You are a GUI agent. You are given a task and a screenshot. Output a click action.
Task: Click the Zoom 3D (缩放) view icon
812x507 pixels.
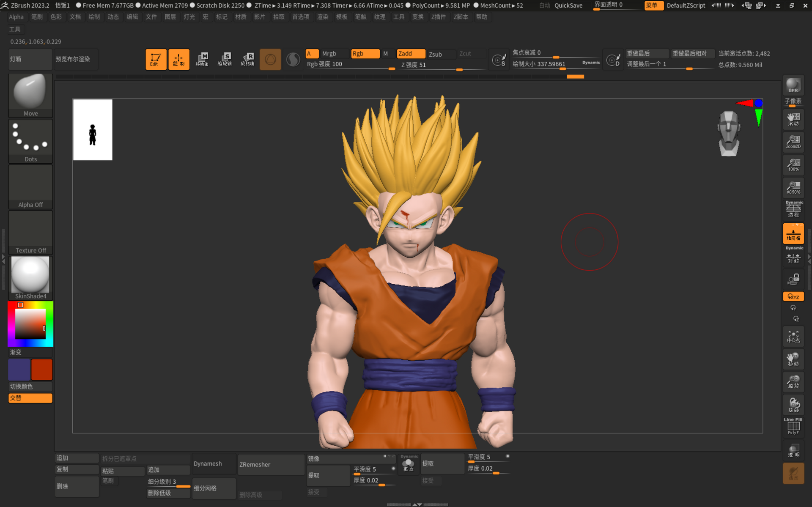793,382
